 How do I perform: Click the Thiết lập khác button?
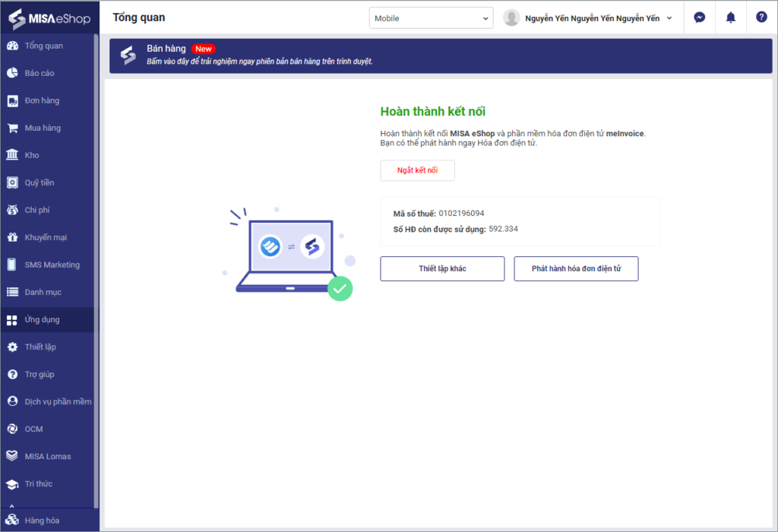pos(442,268)
